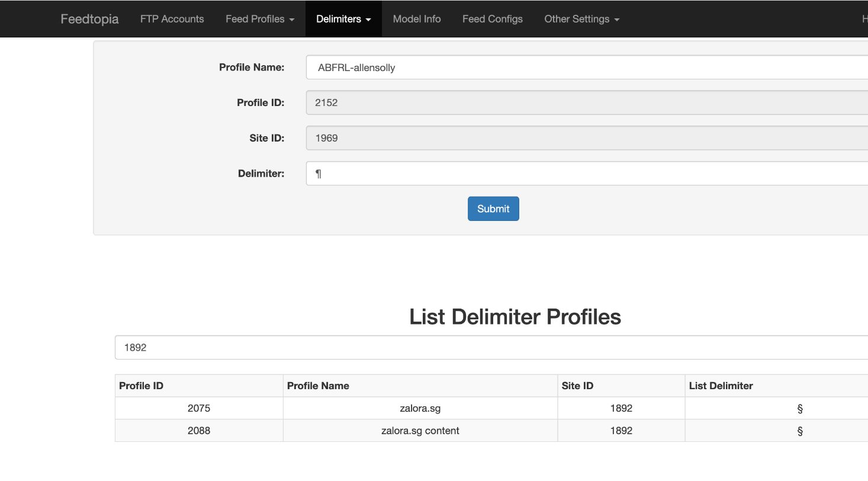868x481 pixels.
Task: Click the search box containing 1892
Action: pyautogui.click(x=491, y=348)
